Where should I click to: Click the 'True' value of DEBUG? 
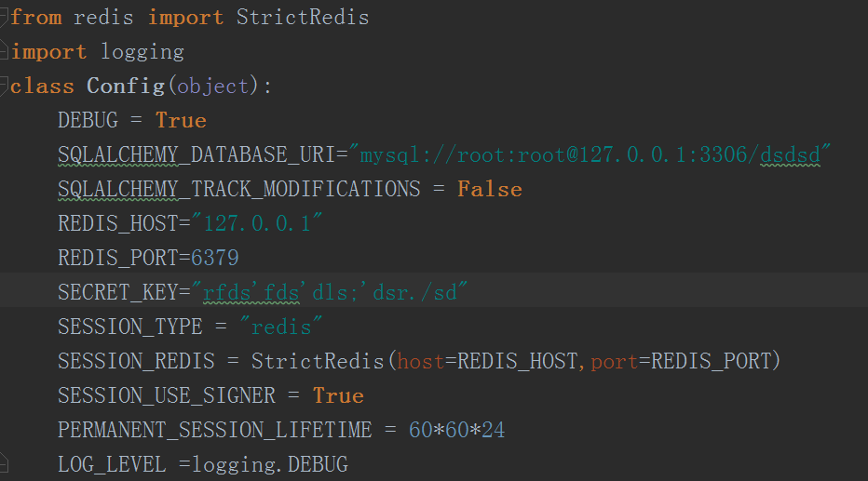point(181,120)
